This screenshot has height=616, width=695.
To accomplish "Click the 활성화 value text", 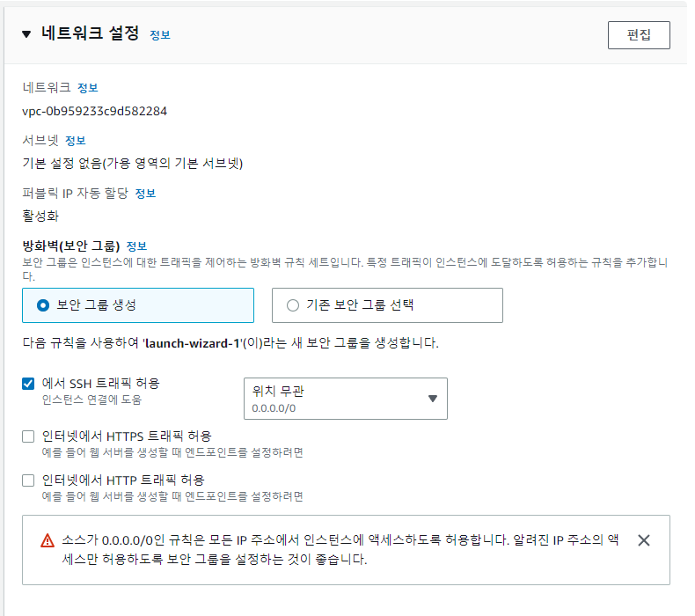I will coord(40,216).
